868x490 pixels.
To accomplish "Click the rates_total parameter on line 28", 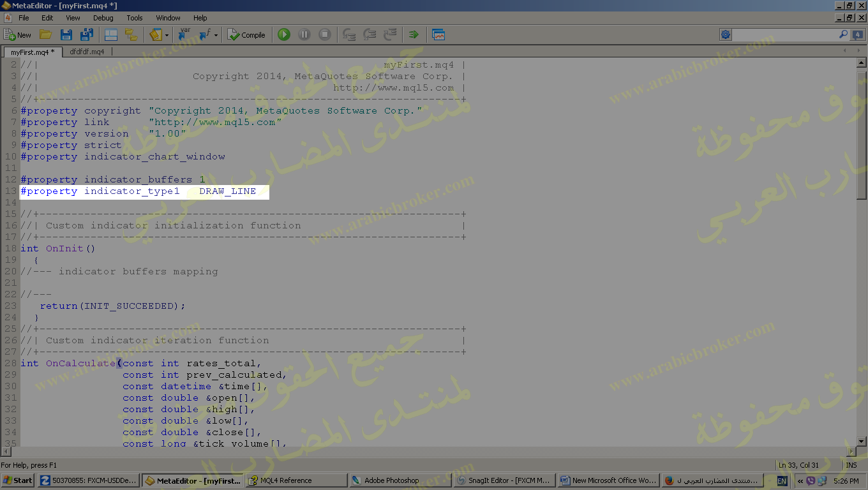I will pos(221,364).
